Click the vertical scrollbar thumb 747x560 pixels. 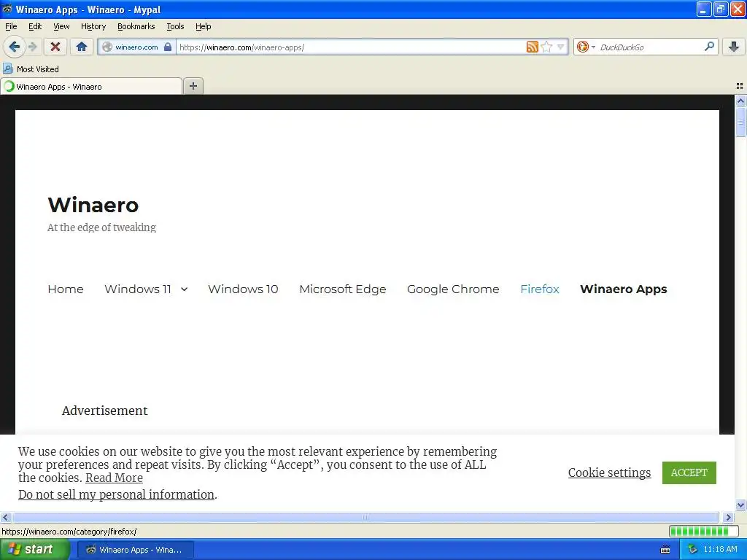click(x=740, y=122)
